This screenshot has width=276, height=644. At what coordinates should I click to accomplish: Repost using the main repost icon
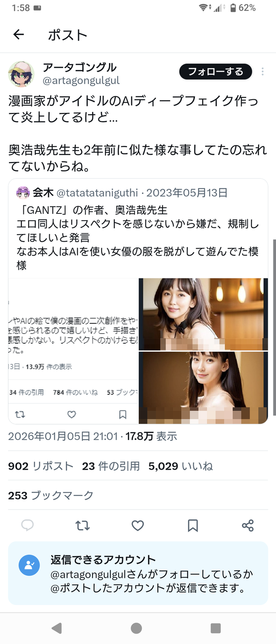coord(82,526)
